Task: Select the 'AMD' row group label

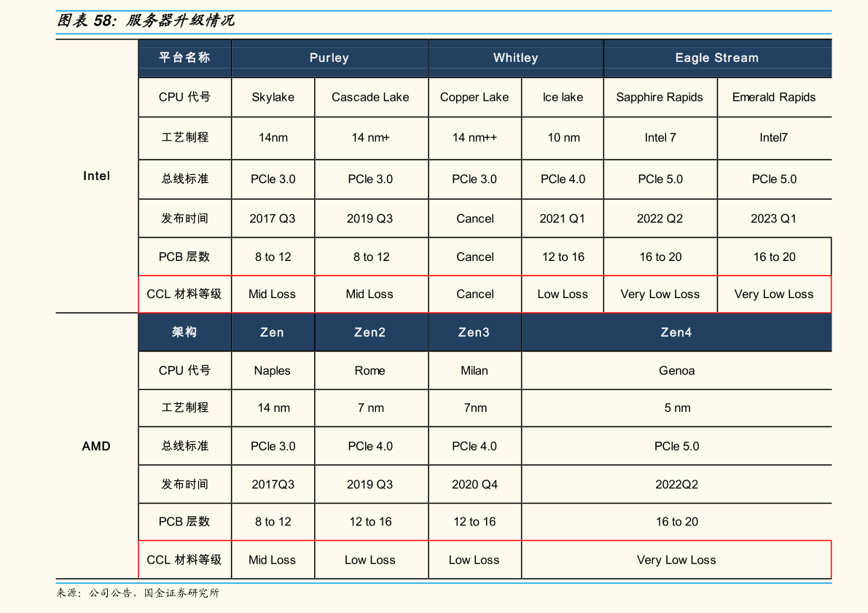Action: pyautogui.click(x=96, y=446)
